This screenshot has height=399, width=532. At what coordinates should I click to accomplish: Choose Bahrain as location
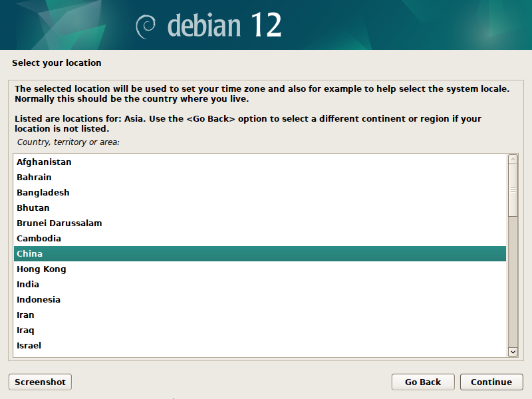34,177
